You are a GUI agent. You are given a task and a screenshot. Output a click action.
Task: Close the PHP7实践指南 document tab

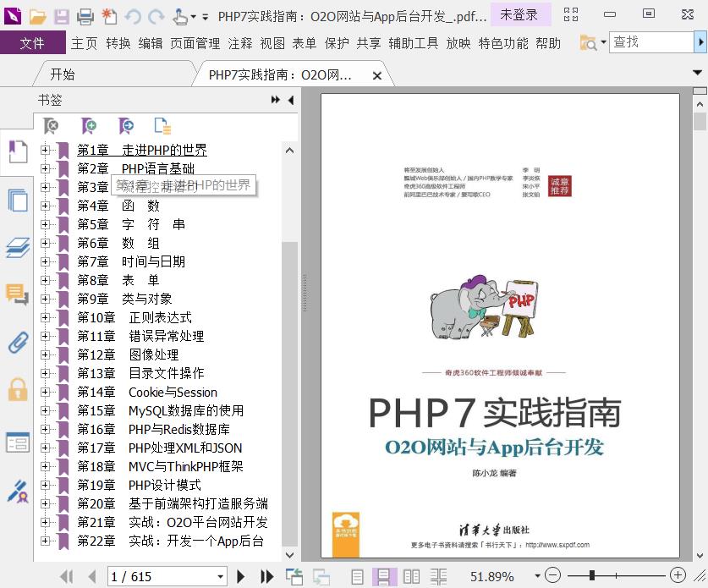pos(377,75)
